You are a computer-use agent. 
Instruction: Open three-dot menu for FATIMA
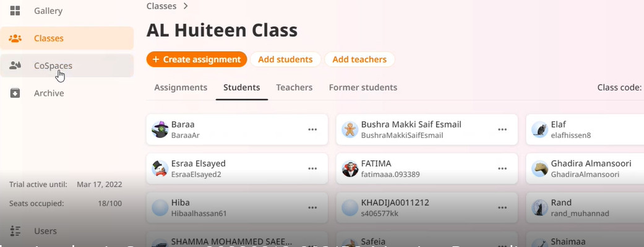tap(502, 168)
